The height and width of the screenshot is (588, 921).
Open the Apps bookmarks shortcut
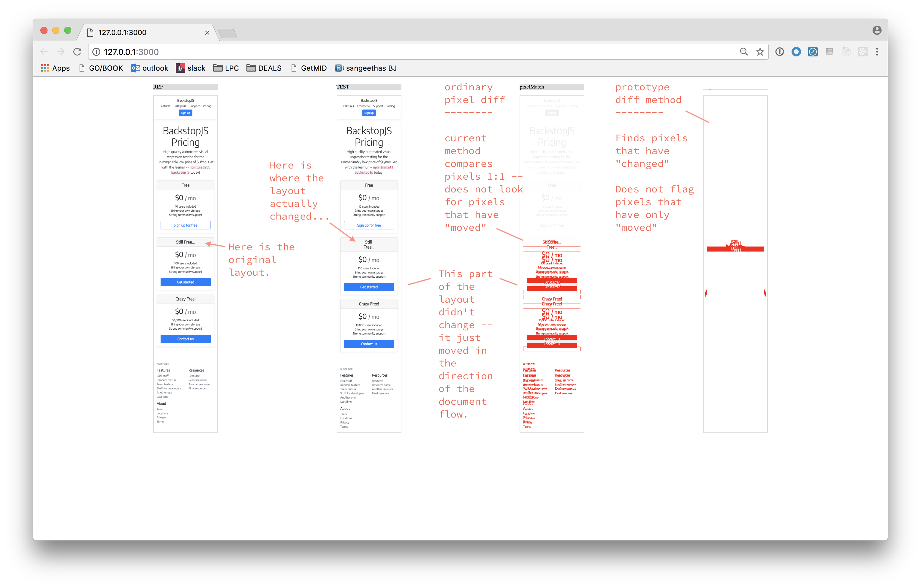coord(56,68)
